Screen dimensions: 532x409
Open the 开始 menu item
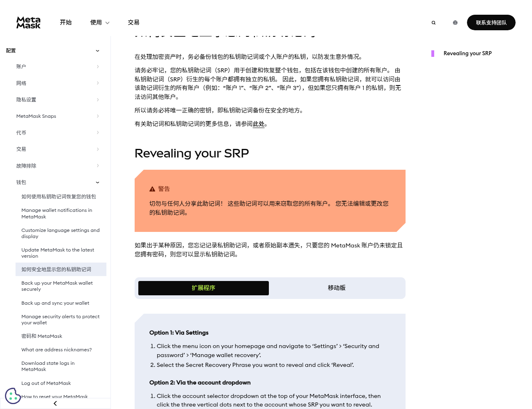point(65,22)
